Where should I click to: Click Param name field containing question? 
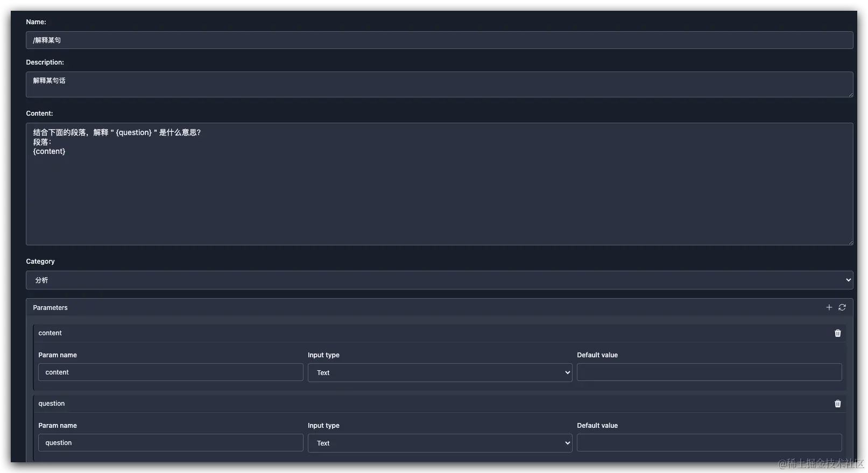click(x=171, y=443)
